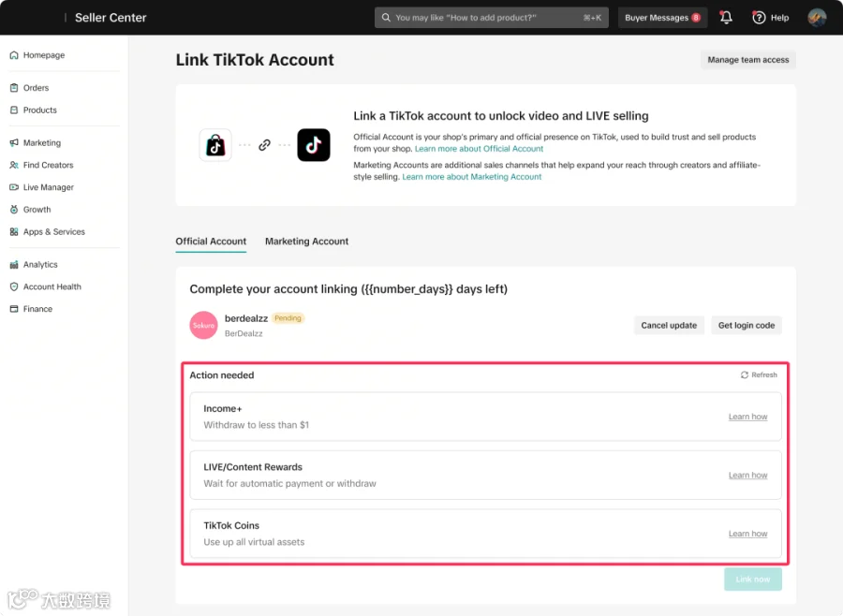The width and height of the screenshot is (843, 616).
Task: Click the Income+ card title
Action: [223, 408]
